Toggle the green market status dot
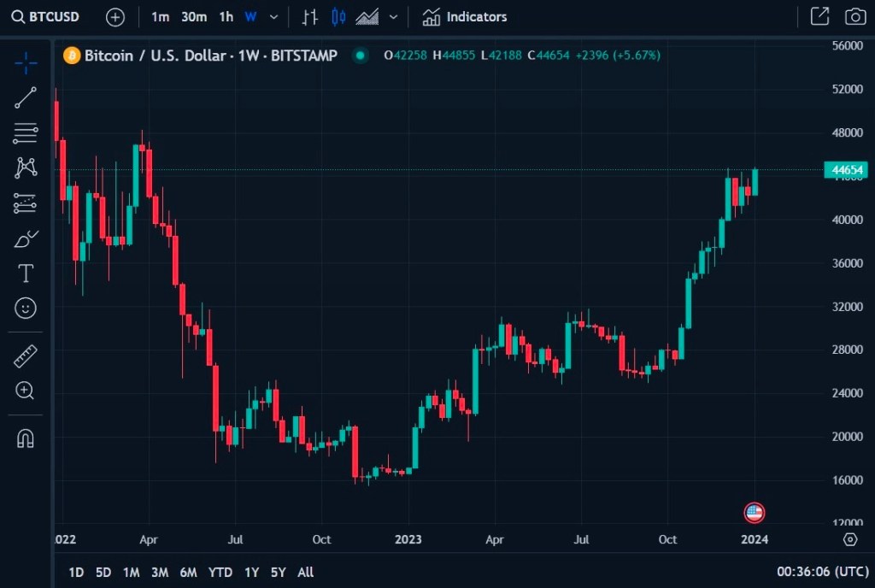The image size is (875, 588). [361, 56]
